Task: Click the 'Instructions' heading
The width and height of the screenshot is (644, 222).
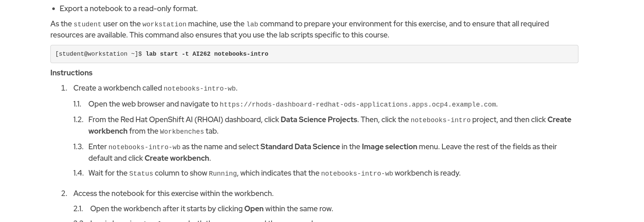Action: 71,73
